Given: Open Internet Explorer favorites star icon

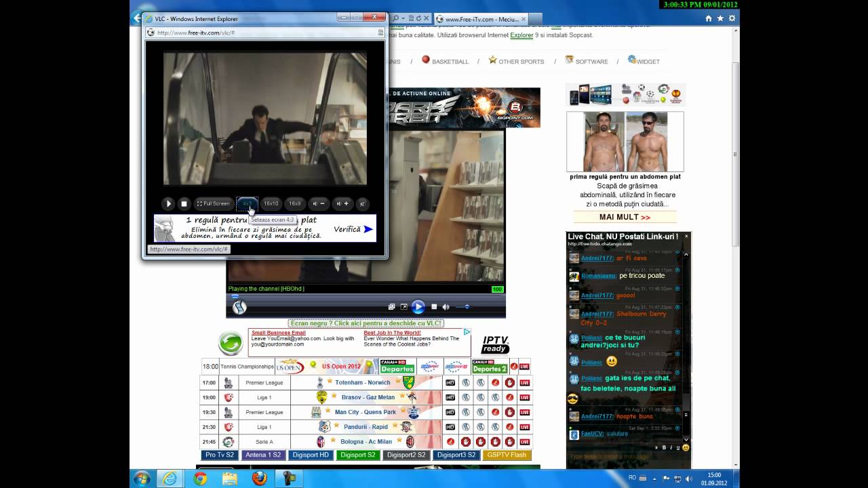Looking at the screenshot, I should coord(720,18).
